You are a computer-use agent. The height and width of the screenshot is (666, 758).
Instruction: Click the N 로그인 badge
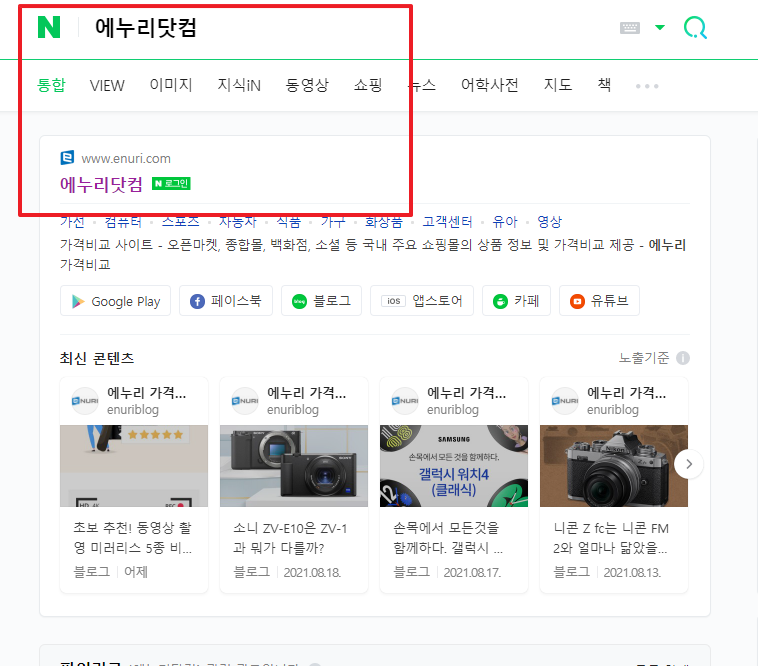click(171, 184)
